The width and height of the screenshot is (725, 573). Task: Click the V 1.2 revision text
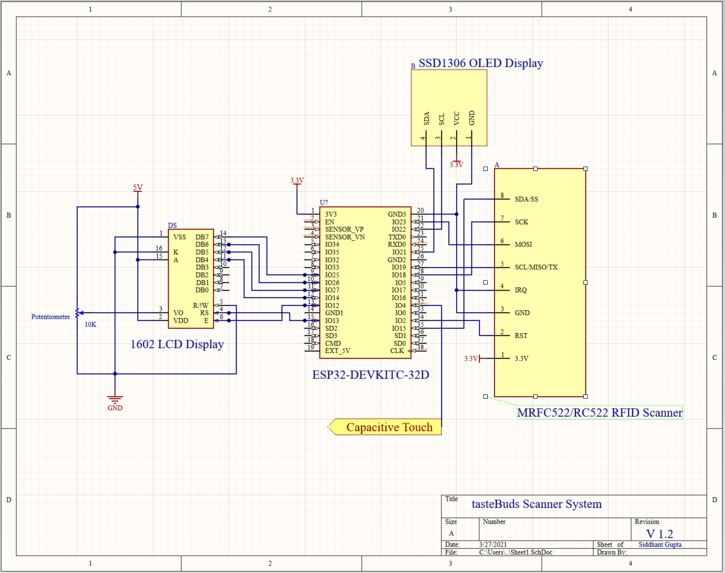click(660, 533)
